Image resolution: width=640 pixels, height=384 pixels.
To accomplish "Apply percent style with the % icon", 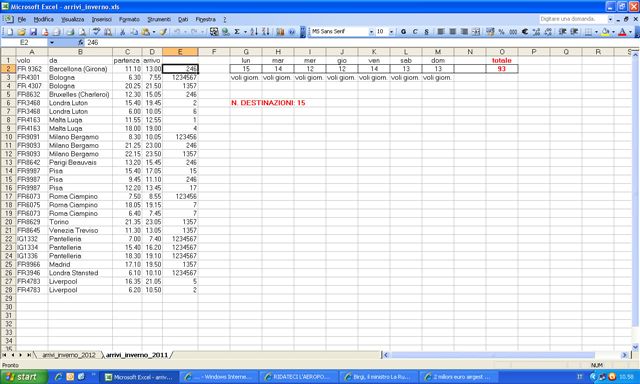I will point(501,32).
